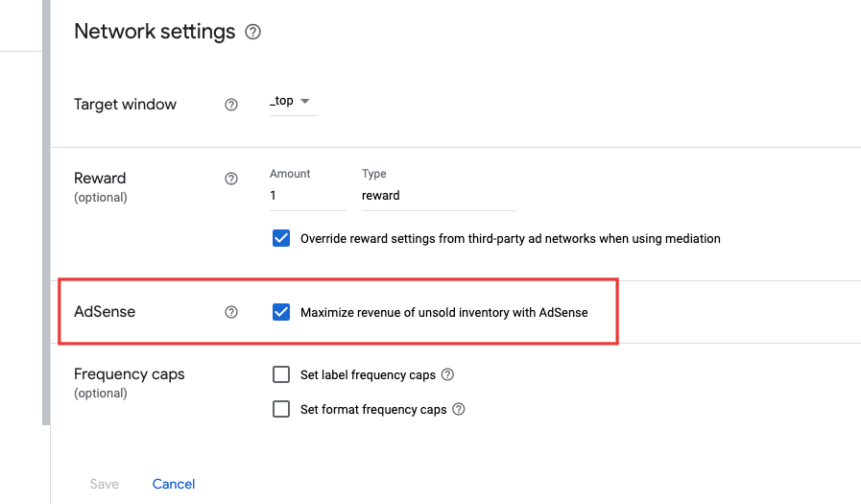Open help icon beside Network settings heading
861x504 pixels.
(x=252, y=32)
